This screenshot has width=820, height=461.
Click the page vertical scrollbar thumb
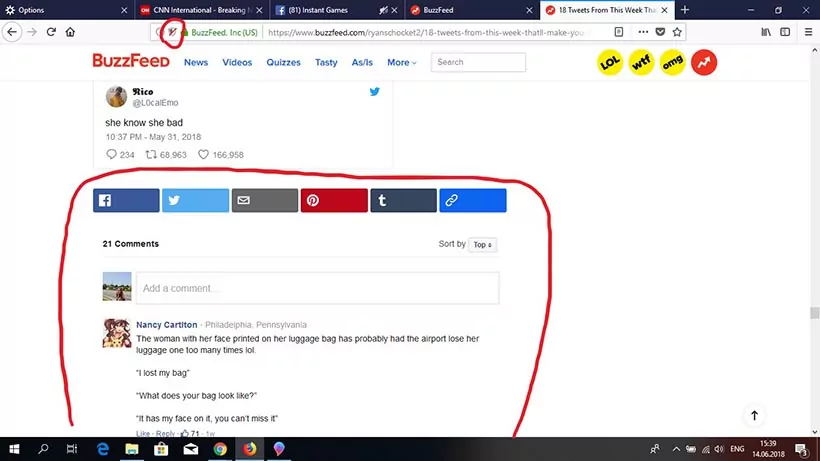click(x=814, y=313)
